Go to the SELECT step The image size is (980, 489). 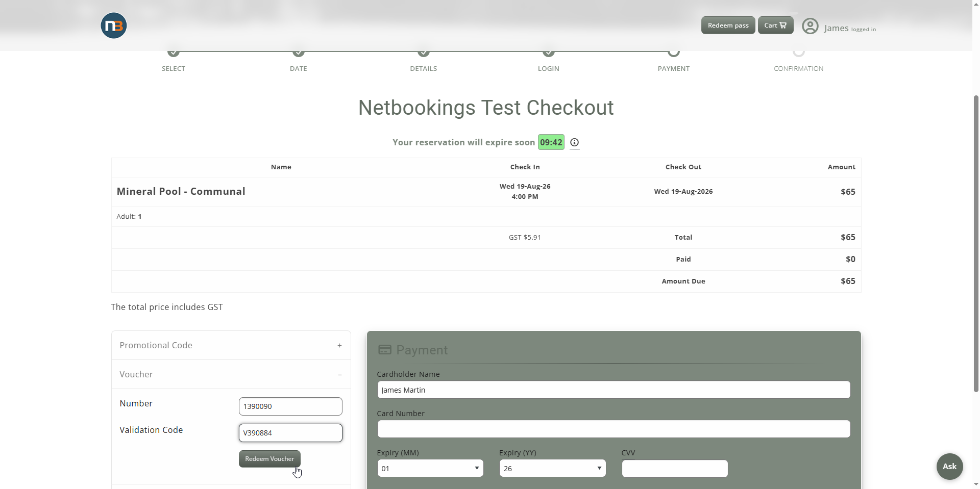tap(174, 68)
